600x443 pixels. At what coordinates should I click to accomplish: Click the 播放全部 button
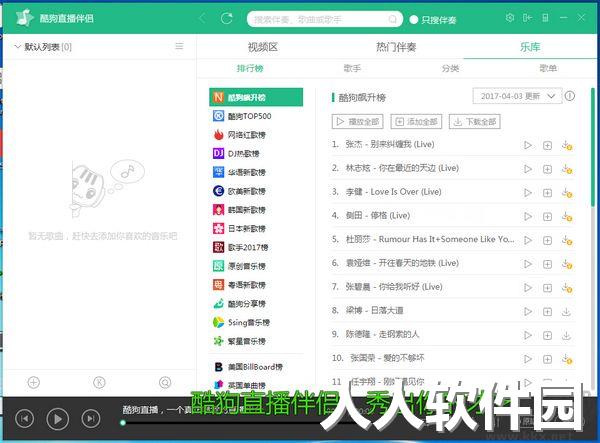coord(357,122)
